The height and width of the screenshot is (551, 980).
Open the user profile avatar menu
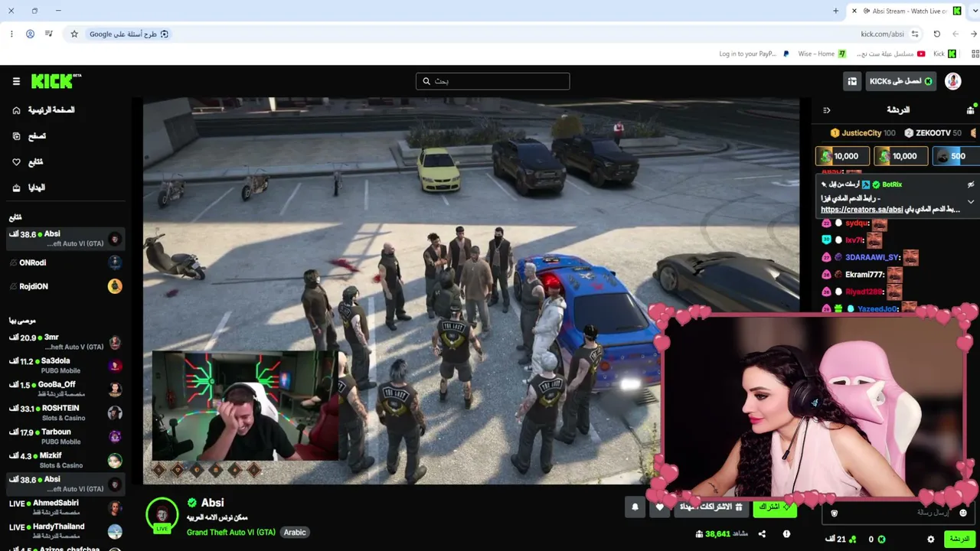coord(953,81)
